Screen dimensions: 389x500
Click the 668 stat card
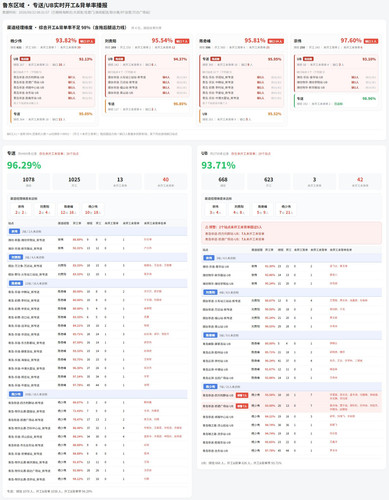(223, 181)
